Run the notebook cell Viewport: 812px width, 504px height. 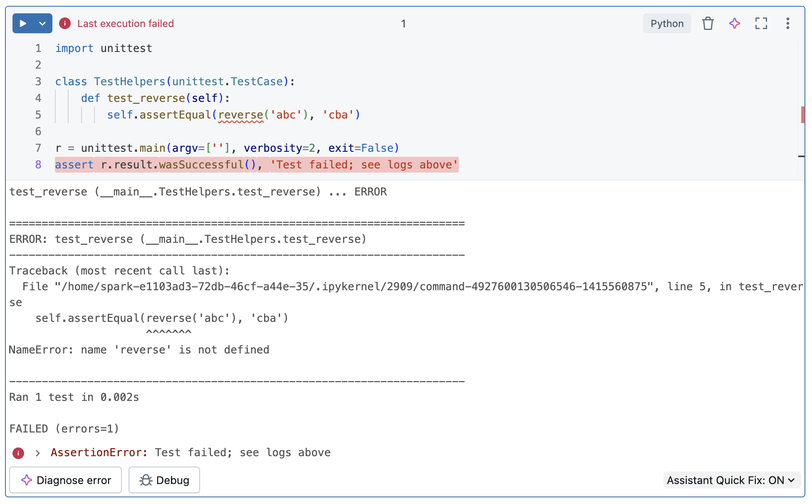coord(24,23)
